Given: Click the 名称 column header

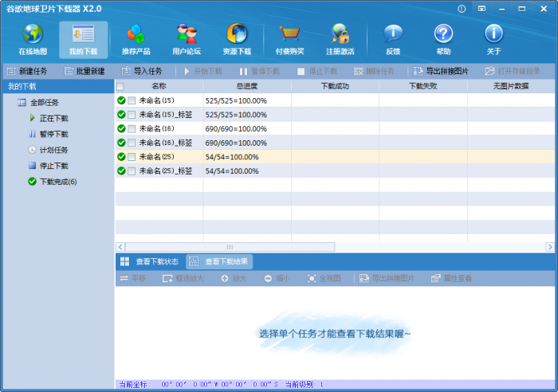Looking at the screenshot, I should click(159, 86).
